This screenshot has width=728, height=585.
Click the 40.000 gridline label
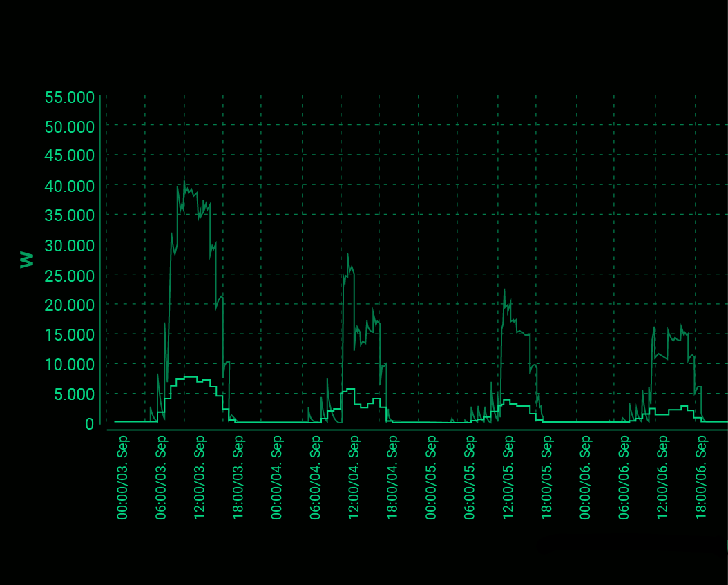(69, 186)
